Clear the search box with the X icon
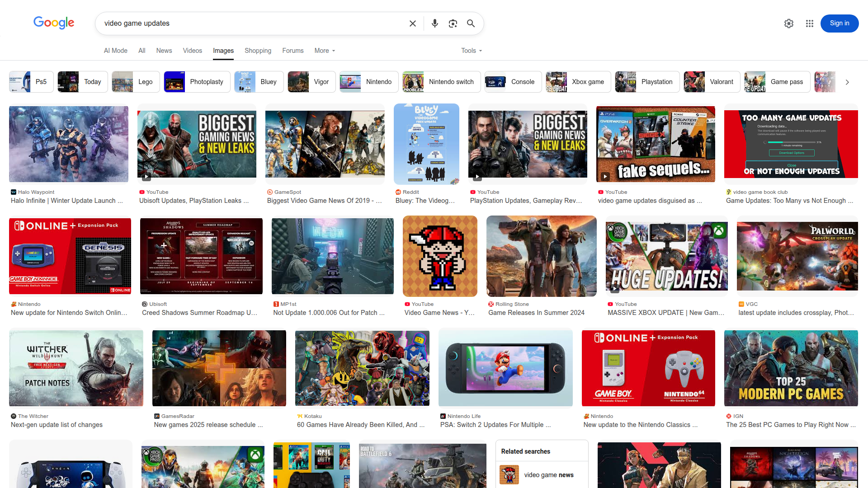868x488 pixels. pos(412,23)
